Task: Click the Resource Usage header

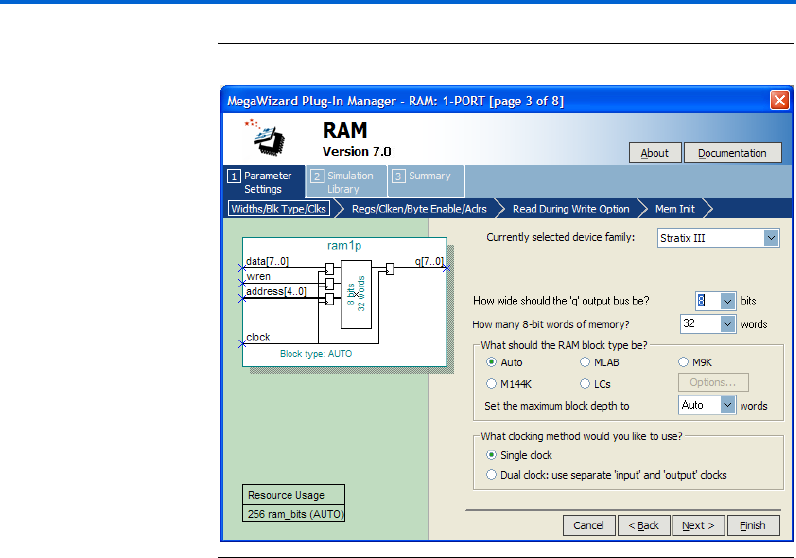Action: click(293, 495)
